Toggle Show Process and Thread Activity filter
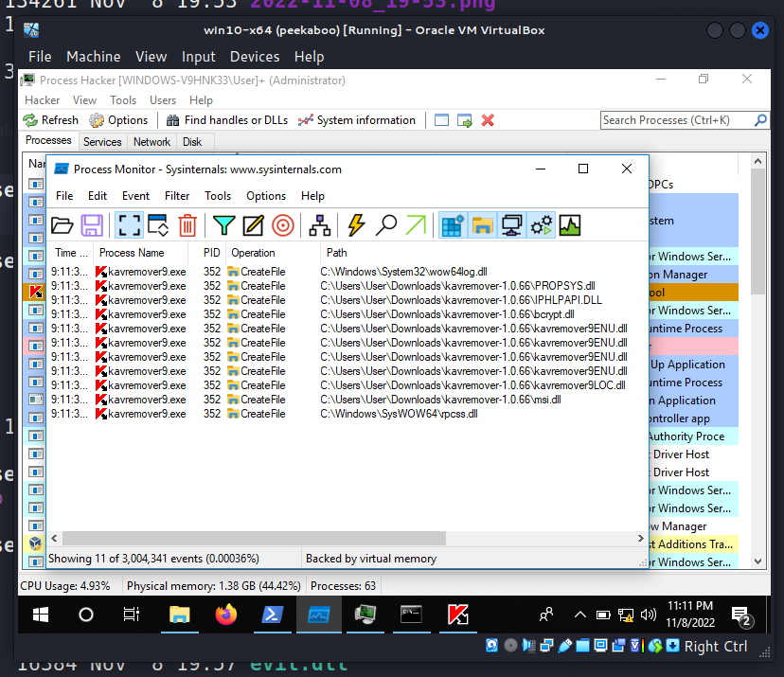This screenshot has width=784, height=677. coord(542,225)
